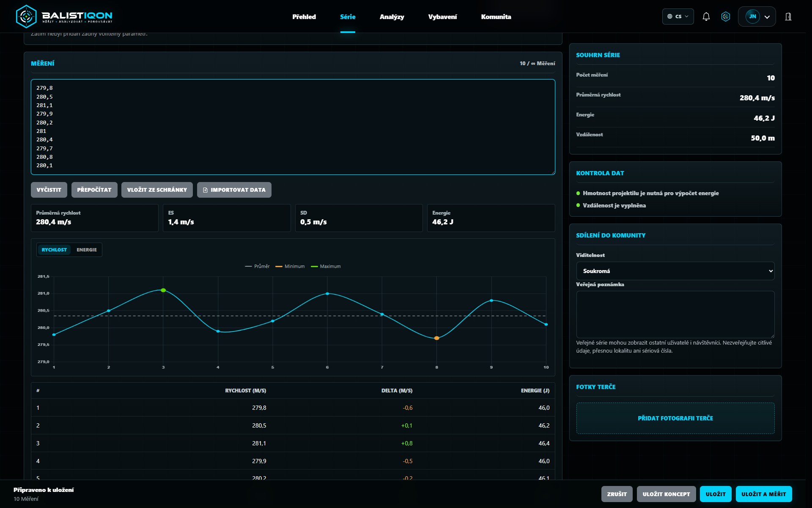The height and width of the screenshot is (508, 812).
Task: Click the JN user avatar
Action: 752,17
